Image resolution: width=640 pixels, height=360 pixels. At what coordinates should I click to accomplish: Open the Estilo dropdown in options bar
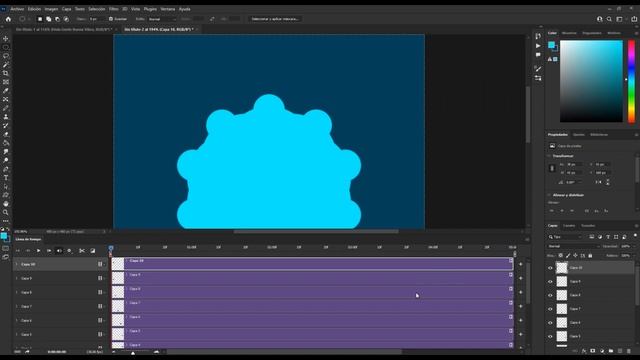click(x=162, y=19)
